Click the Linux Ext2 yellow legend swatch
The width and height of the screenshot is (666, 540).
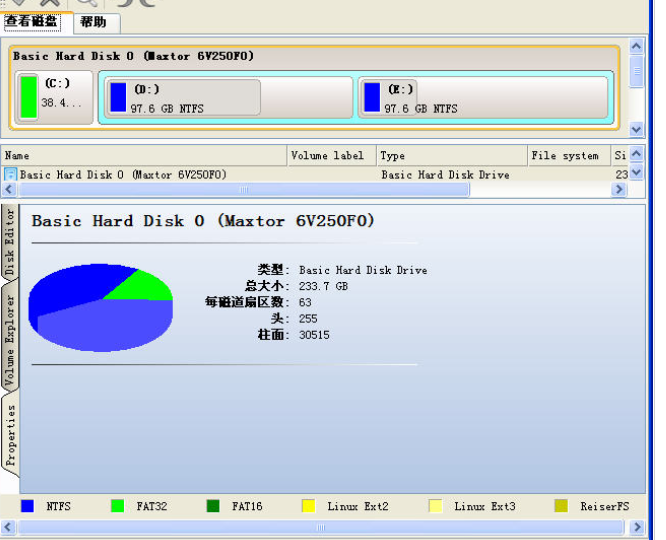coord(308,506)
